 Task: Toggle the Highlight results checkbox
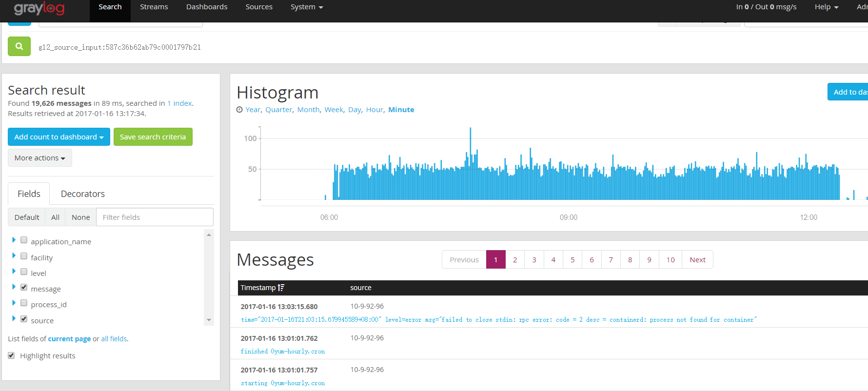(11, 355)
